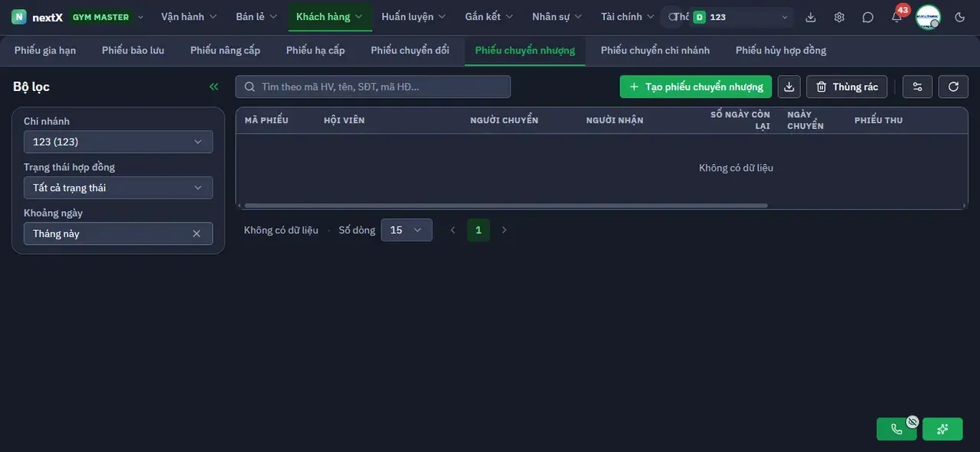Image resolution: width=980 pixels, height=452 pixels.
Task: Switch to Phiếu gia hạn tab
Action: pos(45,50)
